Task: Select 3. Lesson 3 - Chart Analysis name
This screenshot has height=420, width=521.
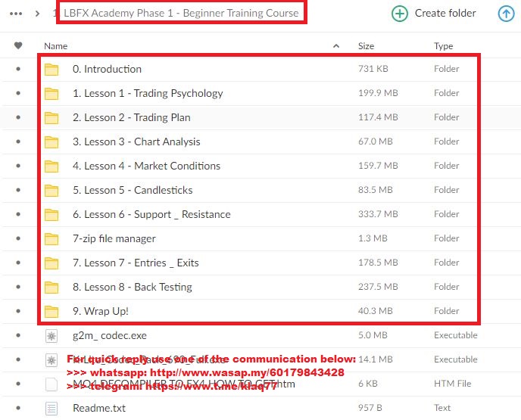Action: pyautogui.click(x=136, y=142)
